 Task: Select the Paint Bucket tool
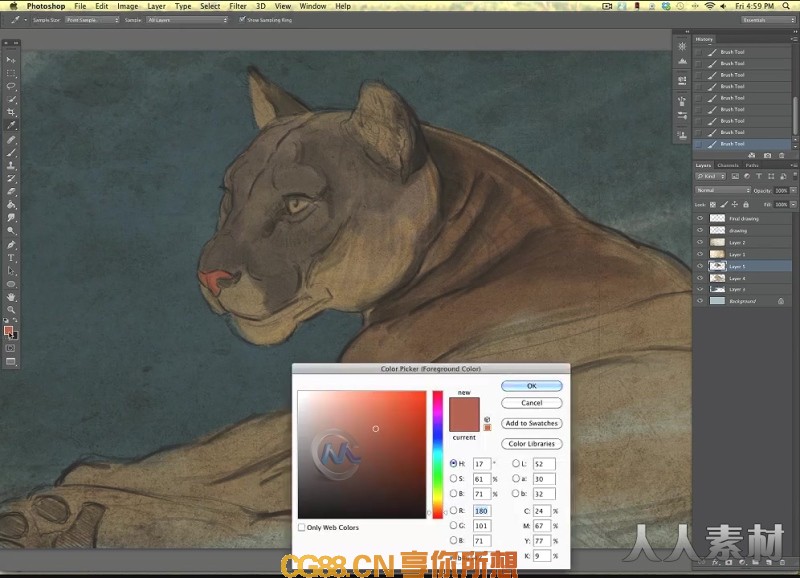click(11, 205)
